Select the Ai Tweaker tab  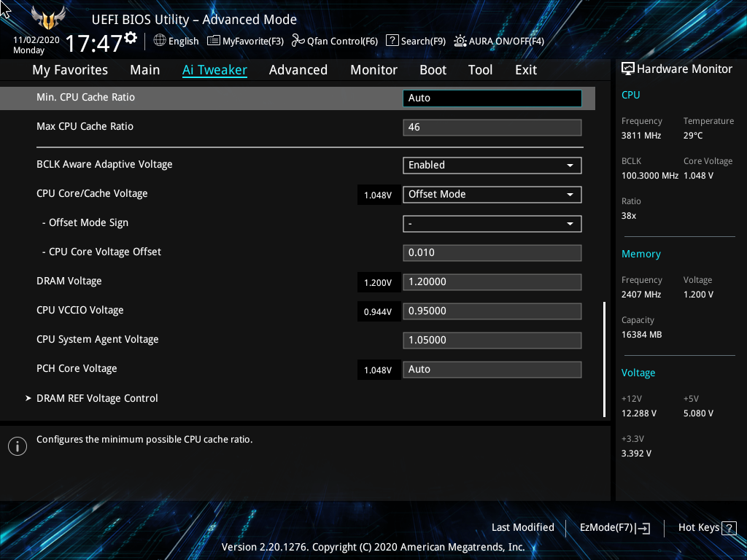coord(214,70)
